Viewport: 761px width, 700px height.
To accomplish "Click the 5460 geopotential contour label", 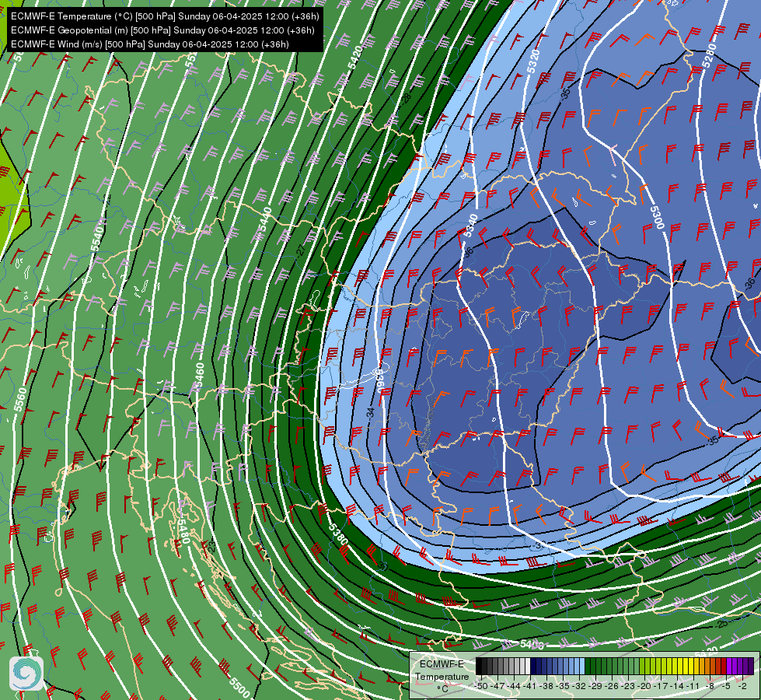I will (199, 375).
